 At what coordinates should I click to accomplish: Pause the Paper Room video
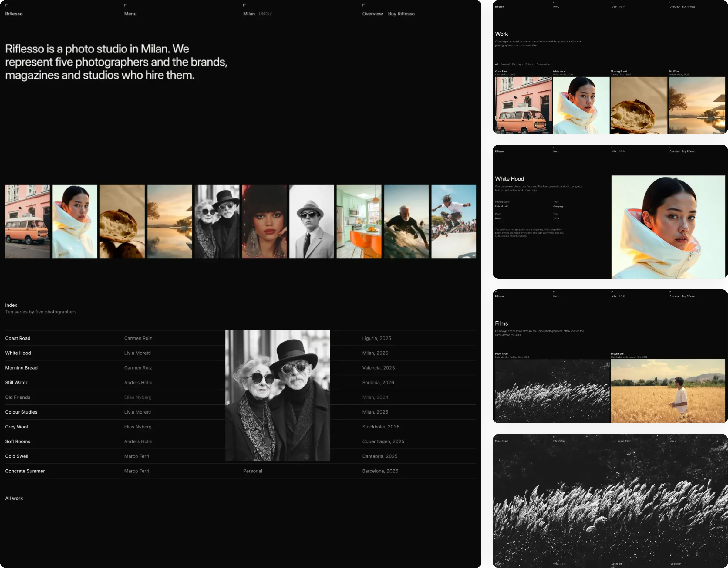[498, 564]
